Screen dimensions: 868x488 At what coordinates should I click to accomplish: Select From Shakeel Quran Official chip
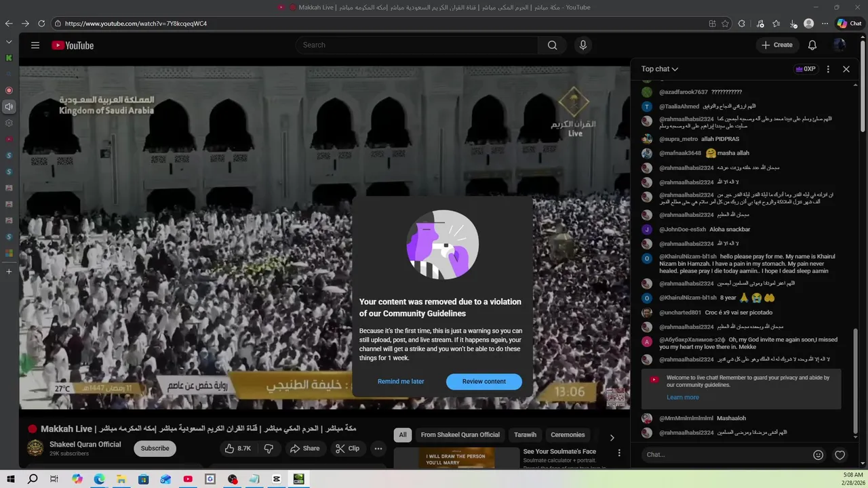click(460, 435)
